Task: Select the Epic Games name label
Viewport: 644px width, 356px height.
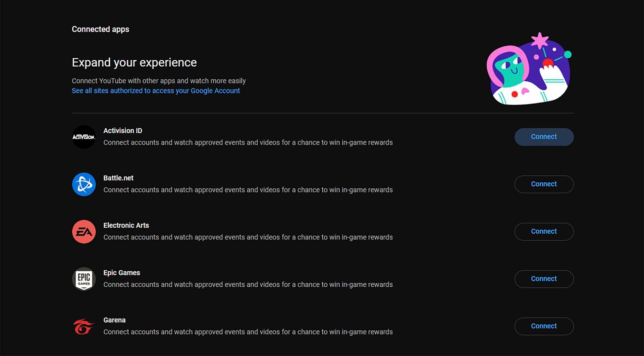Action: (x=122, y=273)
